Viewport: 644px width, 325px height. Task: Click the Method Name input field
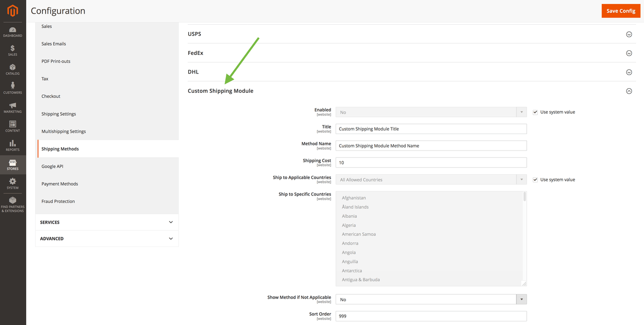click(431, 146)
